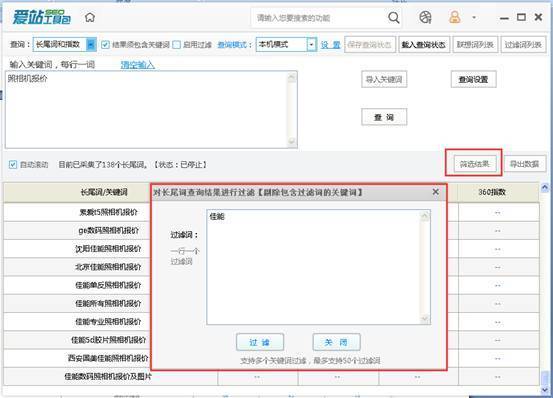Open the 设置 link
The width and height of the screenshot is (553, 398).
point(330,45)
